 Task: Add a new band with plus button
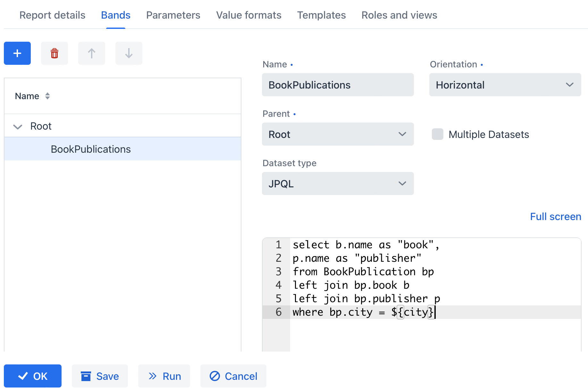click(17, 53)
